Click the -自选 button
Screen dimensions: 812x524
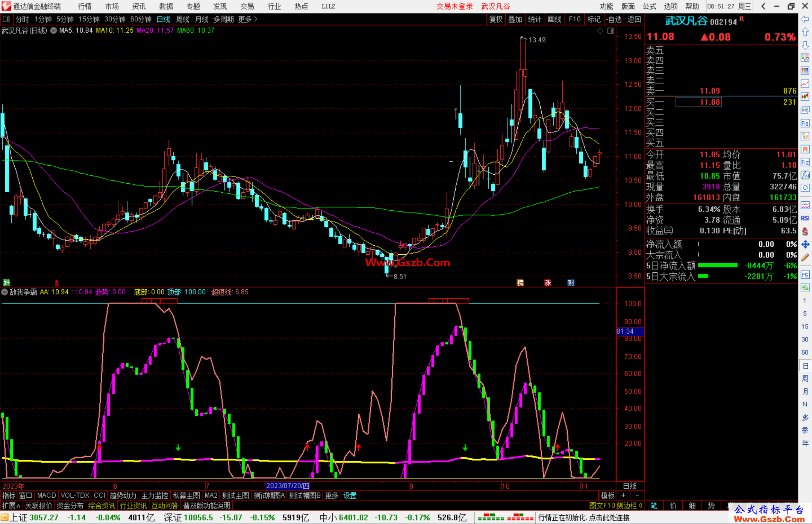(x=614, y=19)
